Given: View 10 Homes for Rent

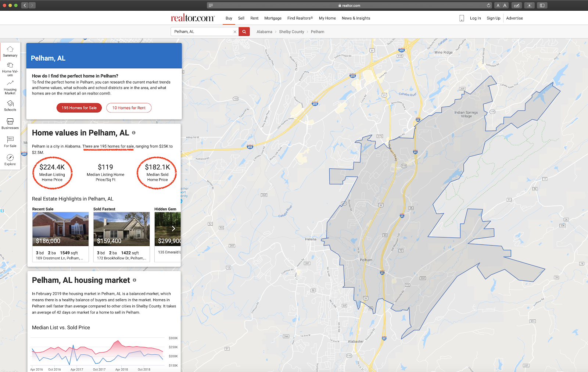Looking at the screenshot, I should (x=129, y=108).
